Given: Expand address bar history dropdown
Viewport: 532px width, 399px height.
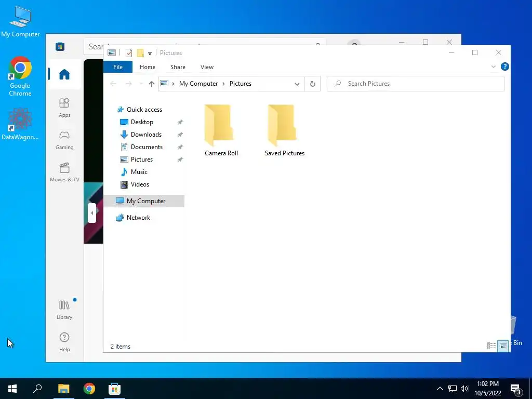Looking at the screenshot, I should (297, 84).
